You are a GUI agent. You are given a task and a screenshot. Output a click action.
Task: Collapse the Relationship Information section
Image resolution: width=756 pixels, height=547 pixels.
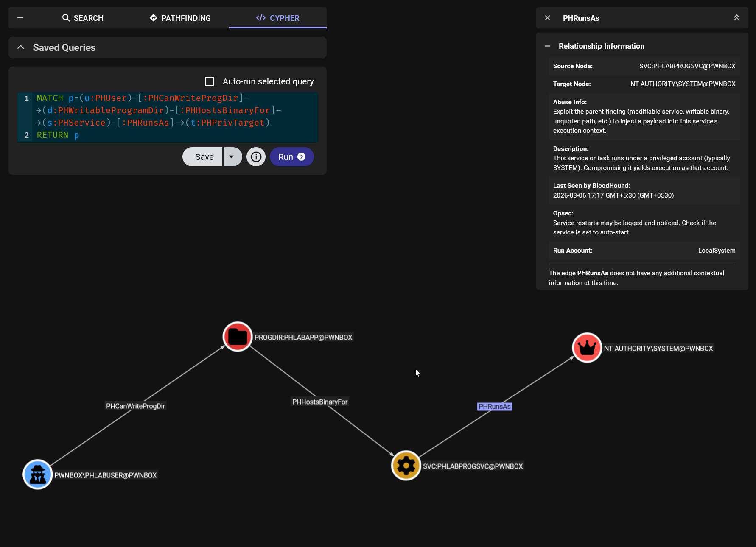click(547, 46)
